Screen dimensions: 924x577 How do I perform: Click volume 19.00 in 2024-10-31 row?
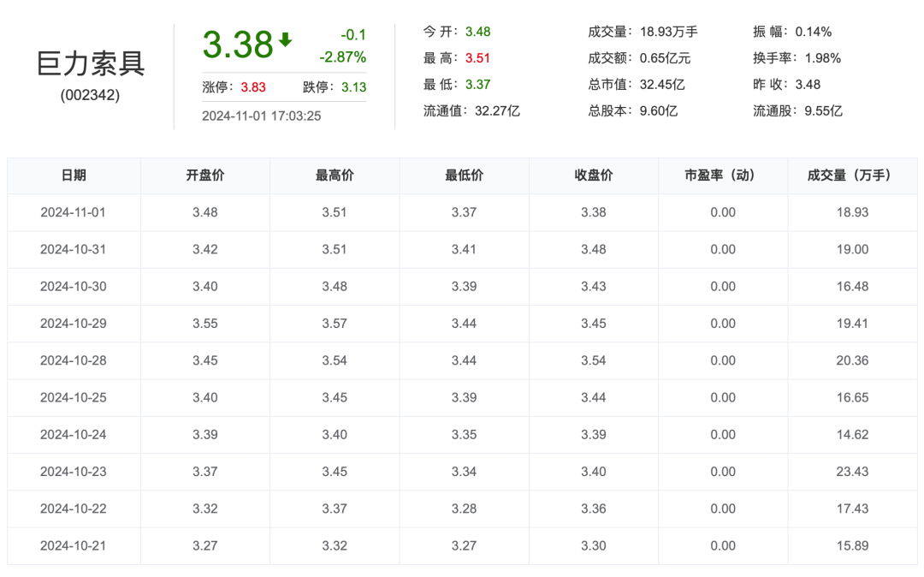pos(853,249)
